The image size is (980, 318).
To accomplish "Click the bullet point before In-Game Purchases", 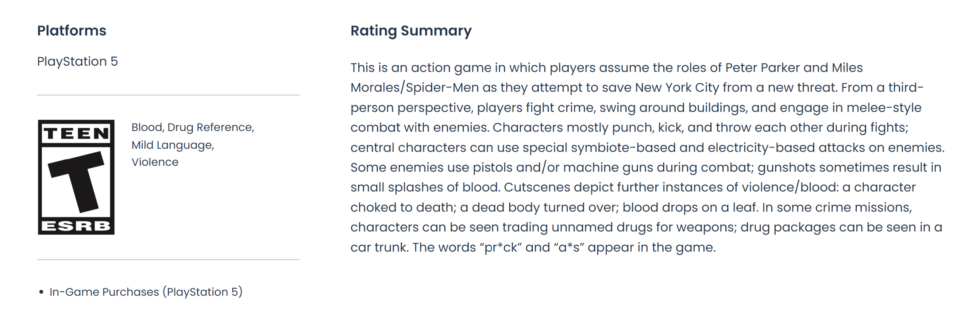I will pyautogui.click(x=41, y=292).
